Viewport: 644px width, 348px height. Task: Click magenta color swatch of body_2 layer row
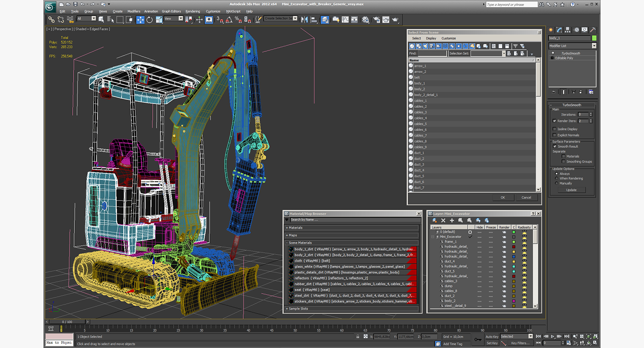point(513,301)
